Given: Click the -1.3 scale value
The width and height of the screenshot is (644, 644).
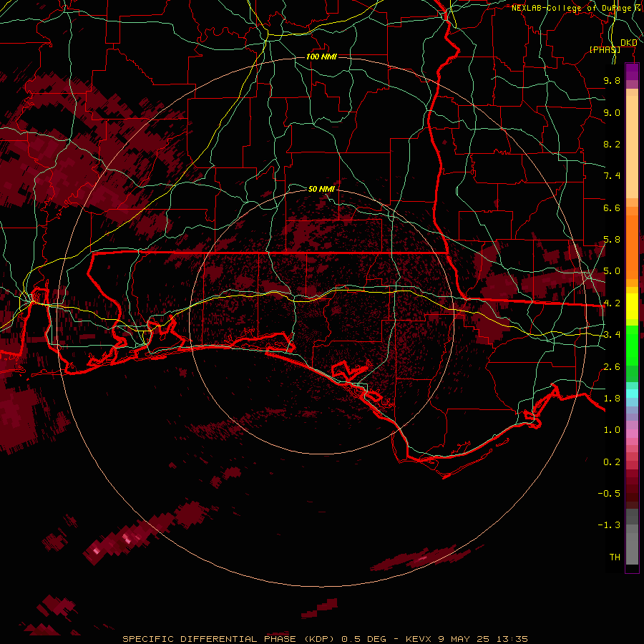Looking at the screenshot, I should click(609, 525).
